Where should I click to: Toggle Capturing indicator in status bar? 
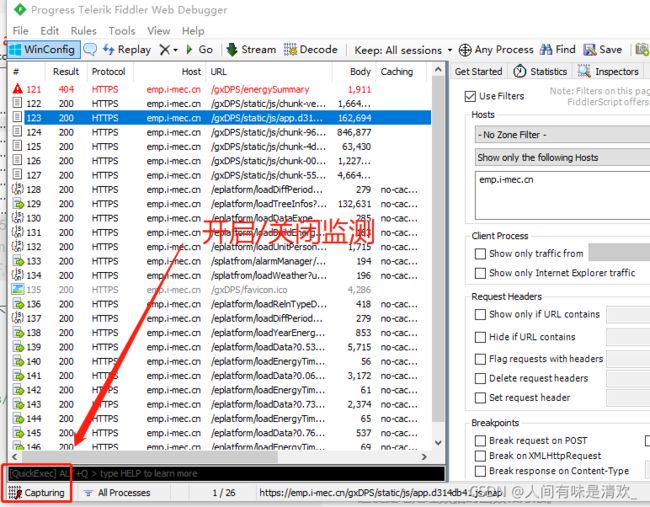pyautogui.click(x=36, y=493)
